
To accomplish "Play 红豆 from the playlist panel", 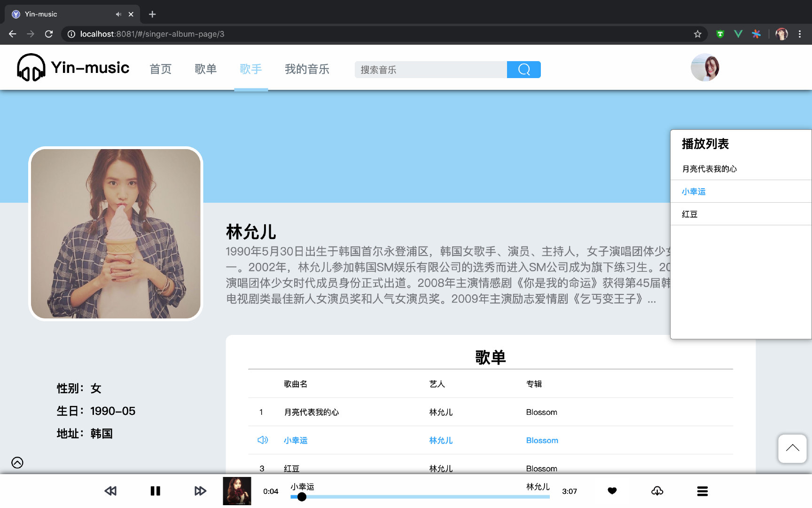I will 690,214.
